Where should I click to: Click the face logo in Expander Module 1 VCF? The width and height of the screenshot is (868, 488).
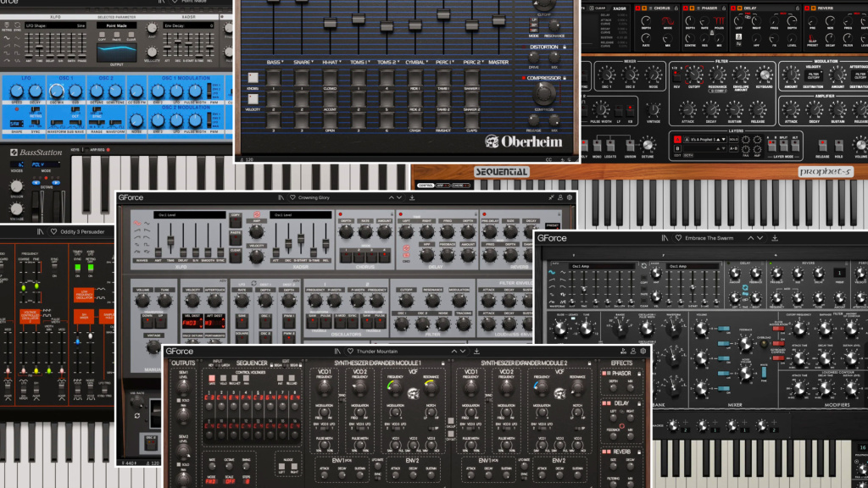pos(413,393)
